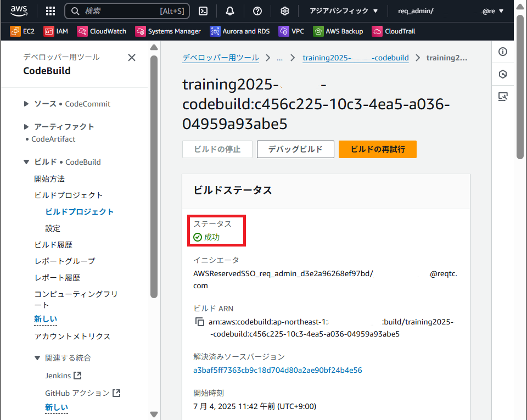This screenshot has width=527, height=420.
Task: Open the hexagon icon in the right tools panel
Action: coord(503,74)
